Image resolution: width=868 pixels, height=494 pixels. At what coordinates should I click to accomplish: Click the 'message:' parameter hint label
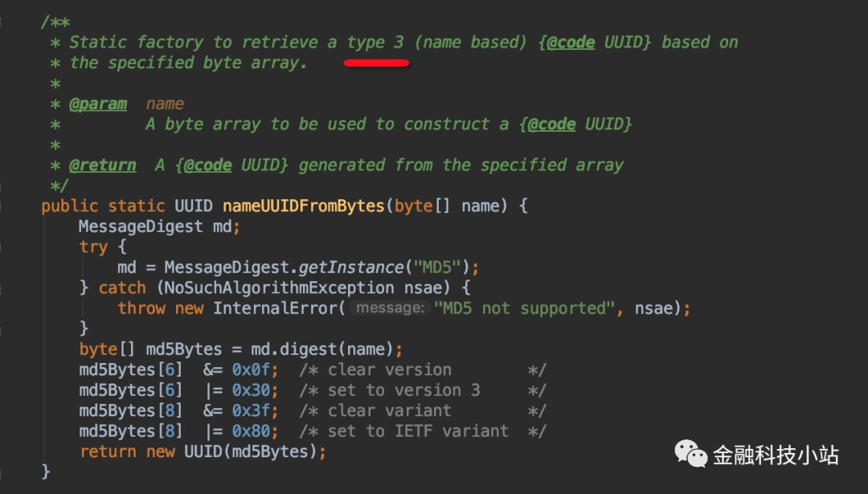click(x=390, y=308)
